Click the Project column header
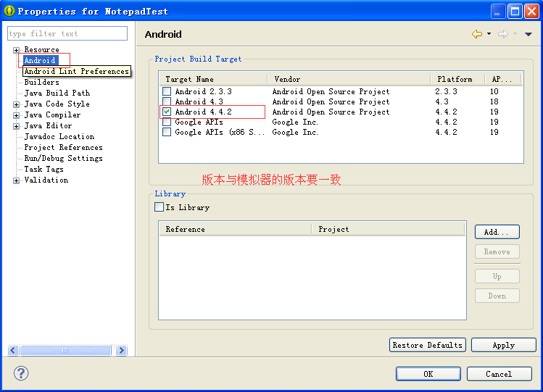The width and height of the screenshot is (543, 392). 388,229
